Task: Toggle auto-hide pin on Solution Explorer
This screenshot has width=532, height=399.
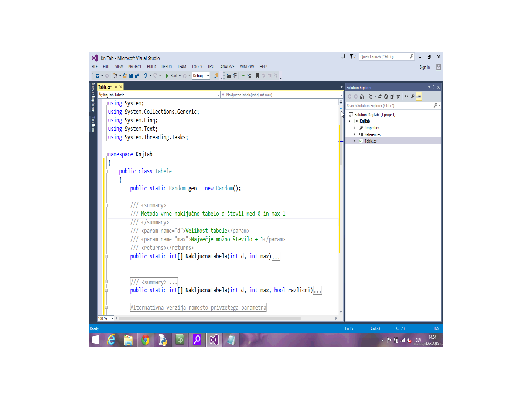Action: point(434,88)
